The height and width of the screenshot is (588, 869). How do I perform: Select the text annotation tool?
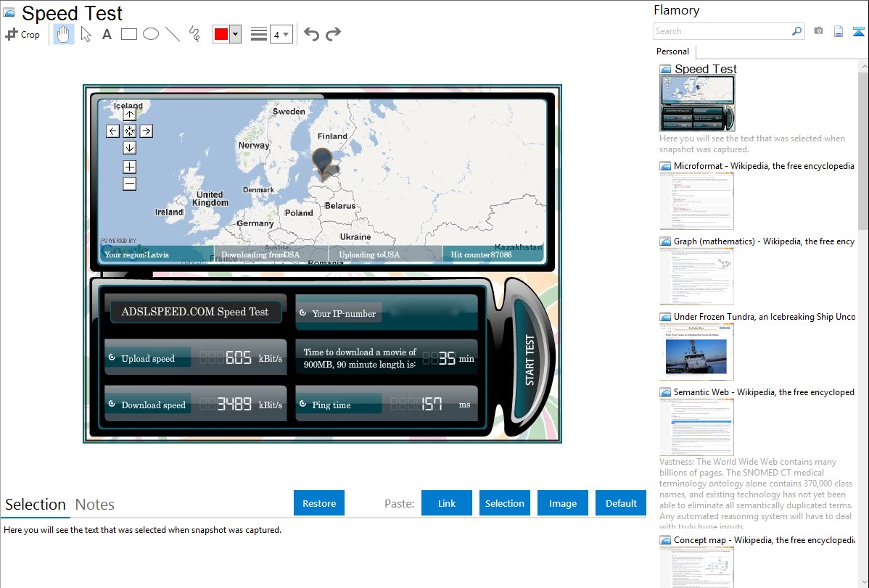[107, 34]
